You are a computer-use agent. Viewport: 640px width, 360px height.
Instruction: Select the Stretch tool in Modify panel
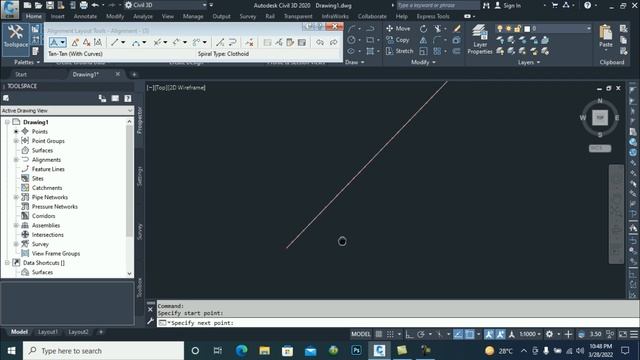pyautogui.click(x=400, y=51)
